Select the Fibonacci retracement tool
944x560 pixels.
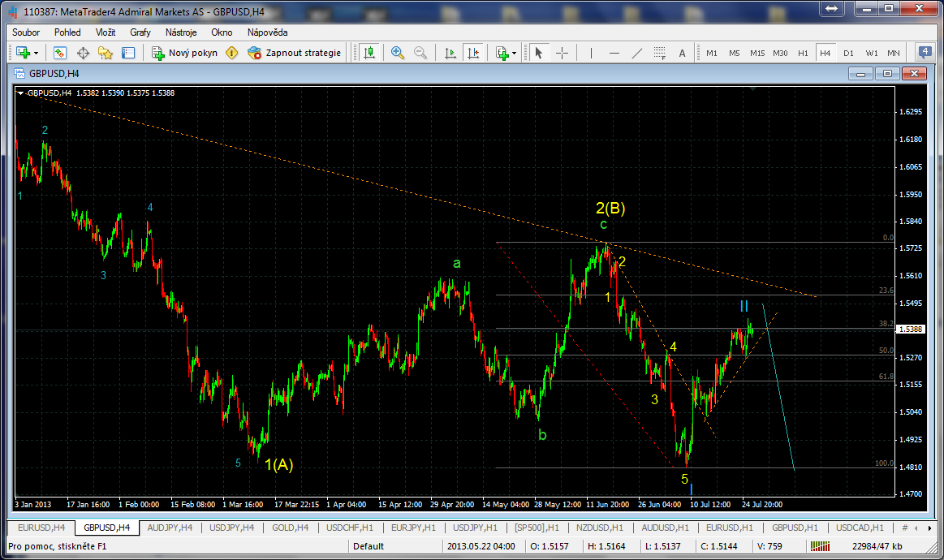click(659, 53)
